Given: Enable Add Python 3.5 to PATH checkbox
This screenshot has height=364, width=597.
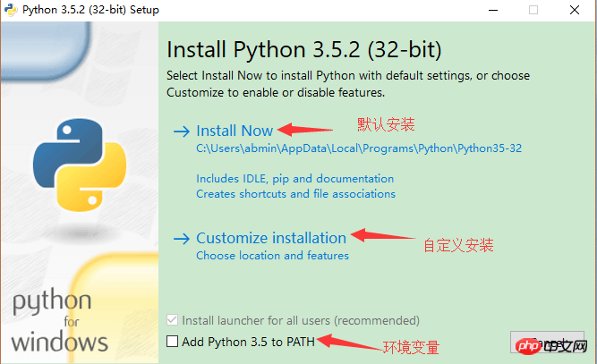Looking at the screenshot, I should (172, 341).
